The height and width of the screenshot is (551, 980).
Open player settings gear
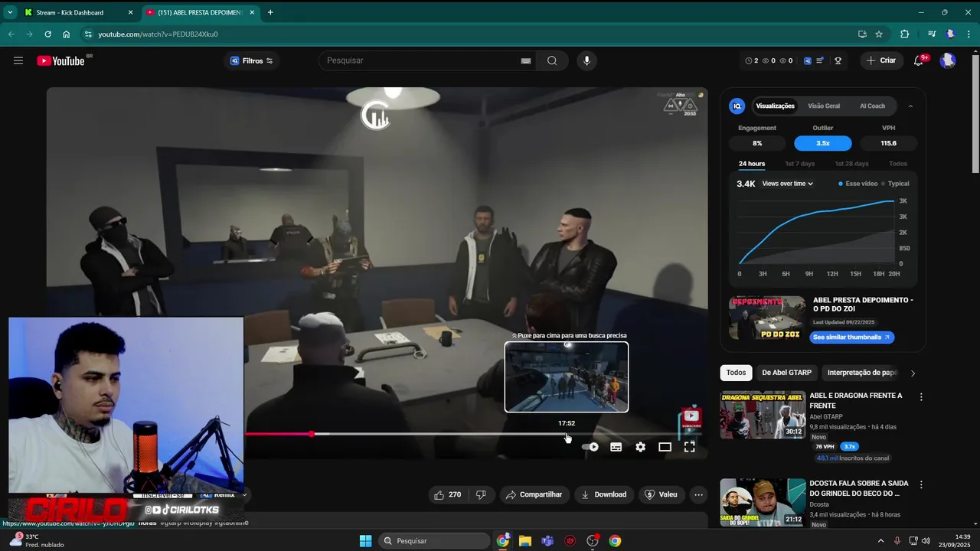[x=641, y=447]
